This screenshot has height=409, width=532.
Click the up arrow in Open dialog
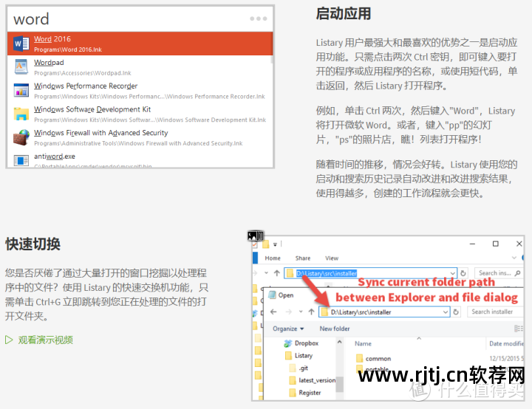(312, 312)
